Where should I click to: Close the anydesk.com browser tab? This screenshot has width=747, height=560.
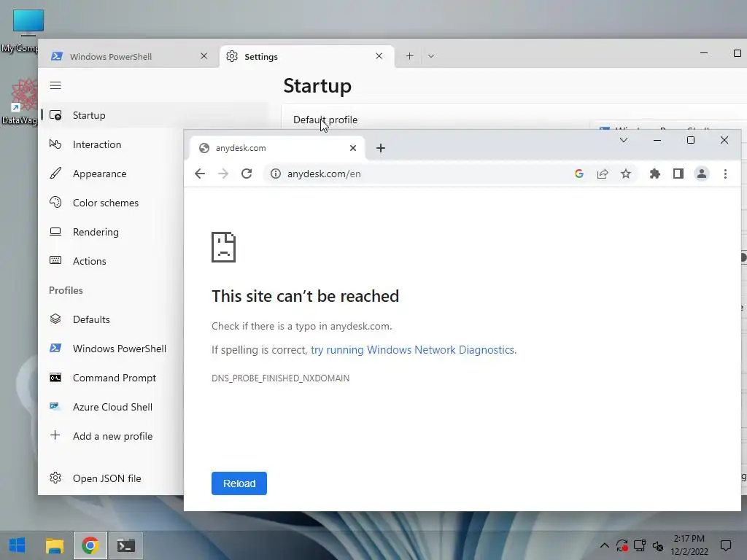pos(353,148)
